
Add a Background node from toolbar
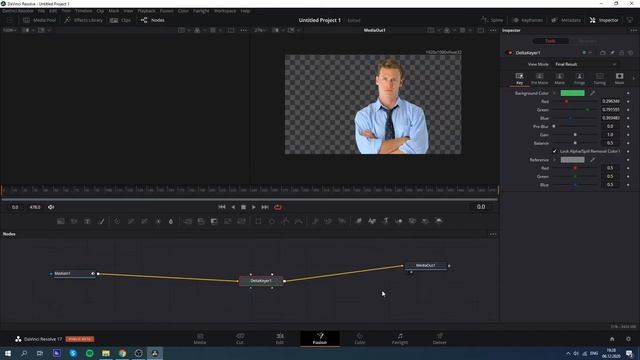point(61,221)
